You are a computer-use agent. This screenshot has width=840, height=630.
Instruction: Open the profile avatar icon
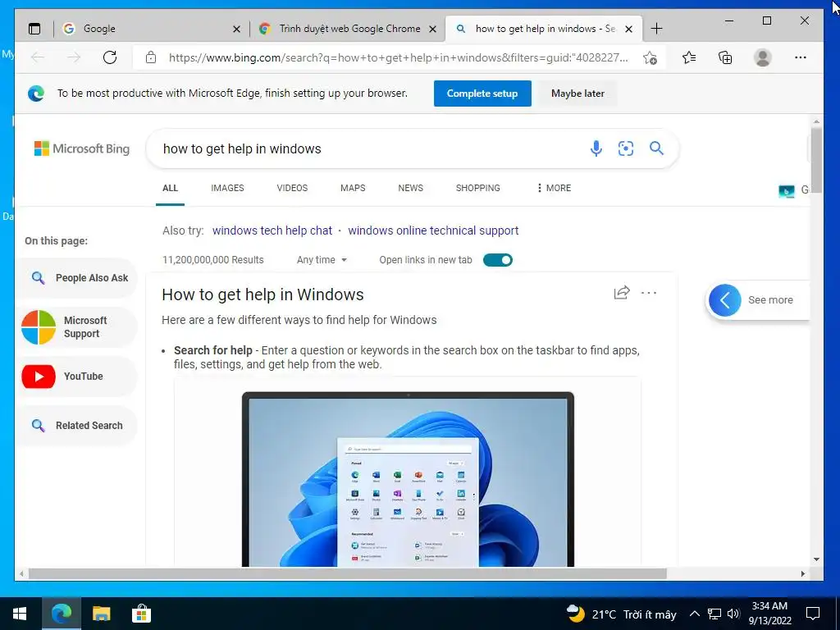[x=762, y=57]
